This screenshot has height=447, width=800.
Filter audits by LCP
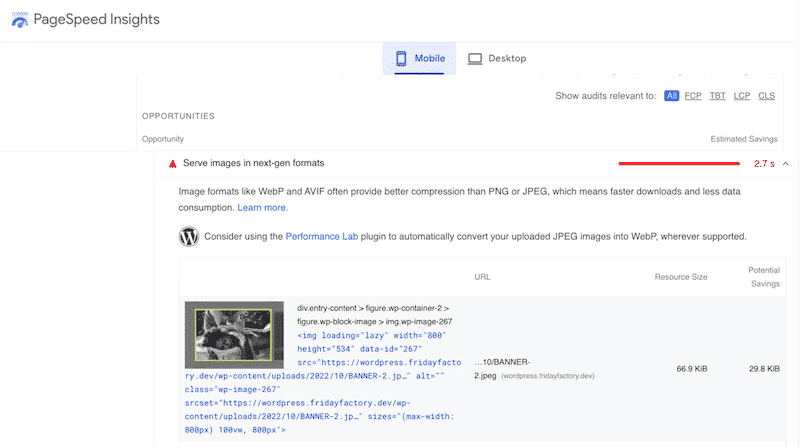pyautogui.click(x=743, y=96)
